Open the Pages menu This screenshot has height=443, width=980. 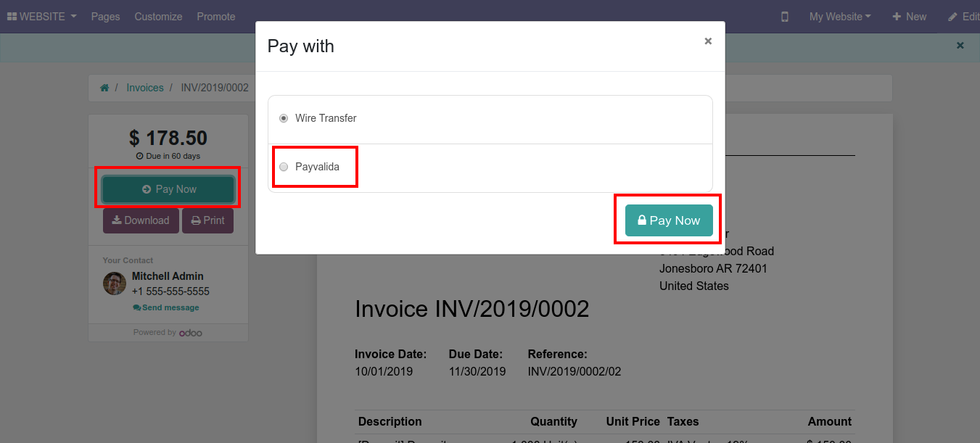pos(105,17)
